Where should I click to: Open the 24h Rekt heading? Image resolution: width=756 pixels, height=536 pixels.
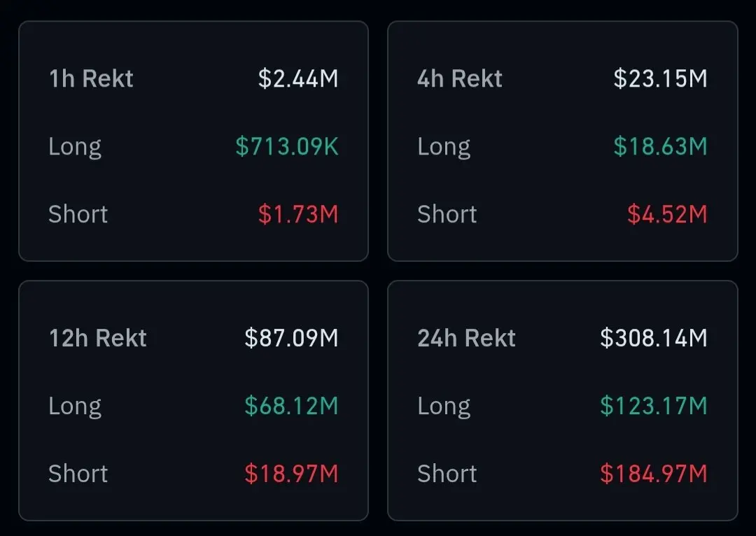click(x=467, y=338)
